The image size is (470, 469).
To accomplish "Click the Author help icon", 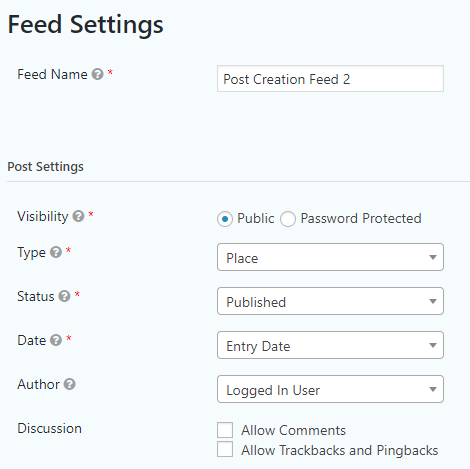I will point(70,384).
